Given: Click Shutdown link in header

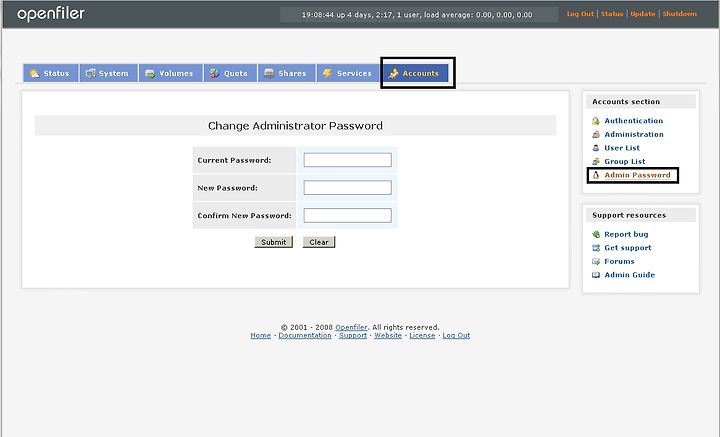Looking at the screenshot, I should 680,14.
